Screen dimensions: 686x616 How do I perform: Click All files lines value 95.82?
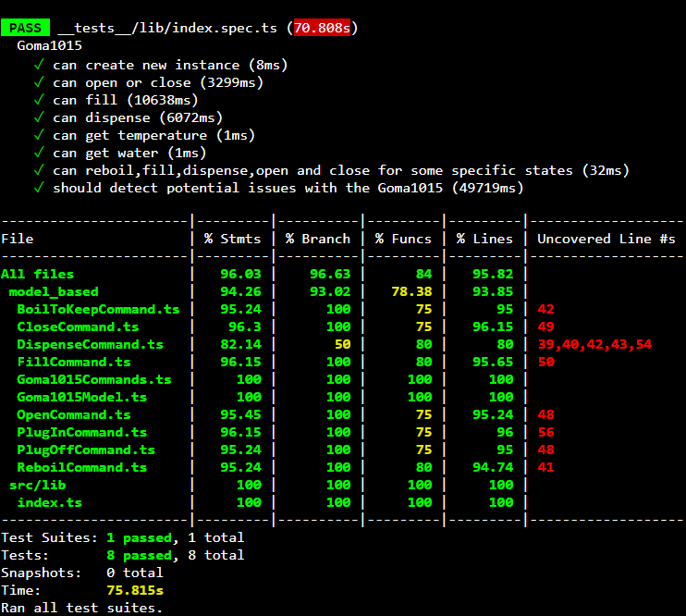click(493, 274)
